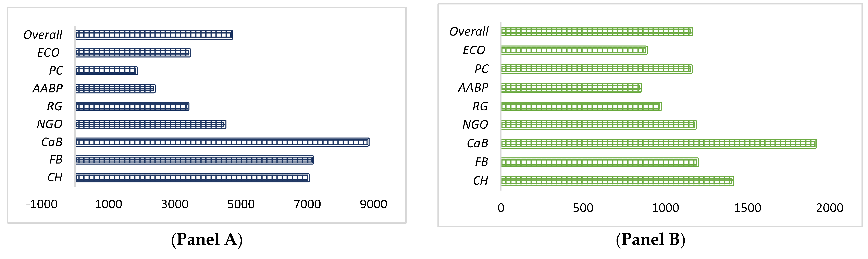Select the RG label in Panel B
This screenshot has height=259, width=868.
tap(480, 106)
